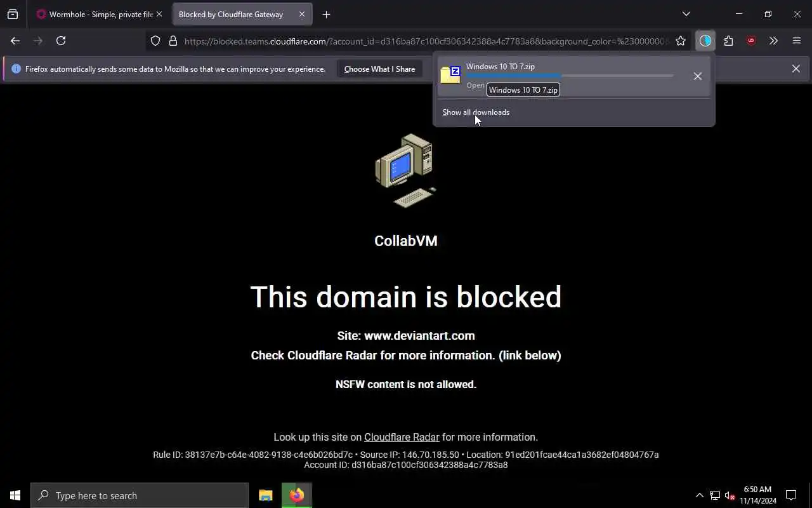This screenshot has width=812, height=508.
Task: Open a new tab with plus button
Action: pos(326,14)
